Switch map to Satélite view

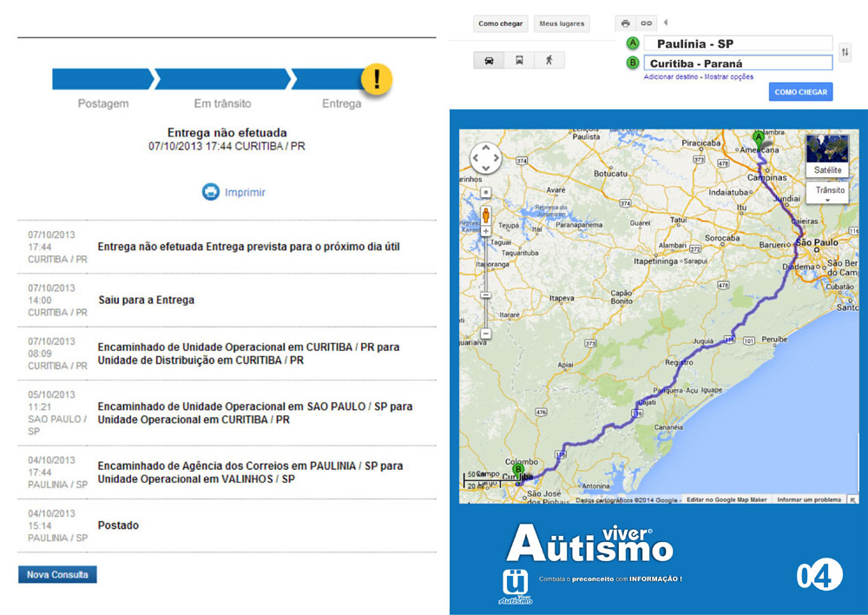tap(827, 156)
